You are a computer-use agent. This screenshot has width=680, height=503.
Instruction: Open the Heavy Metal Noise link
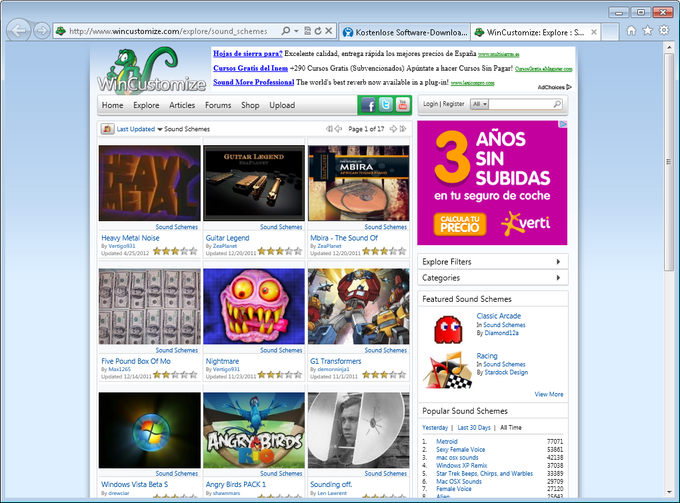(x=130, y=238)
